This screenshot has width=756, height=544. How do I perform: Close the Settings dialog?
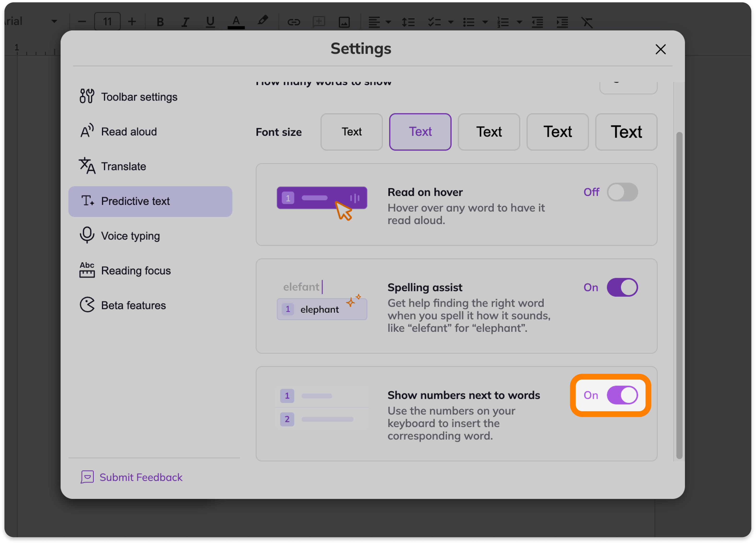660,49
